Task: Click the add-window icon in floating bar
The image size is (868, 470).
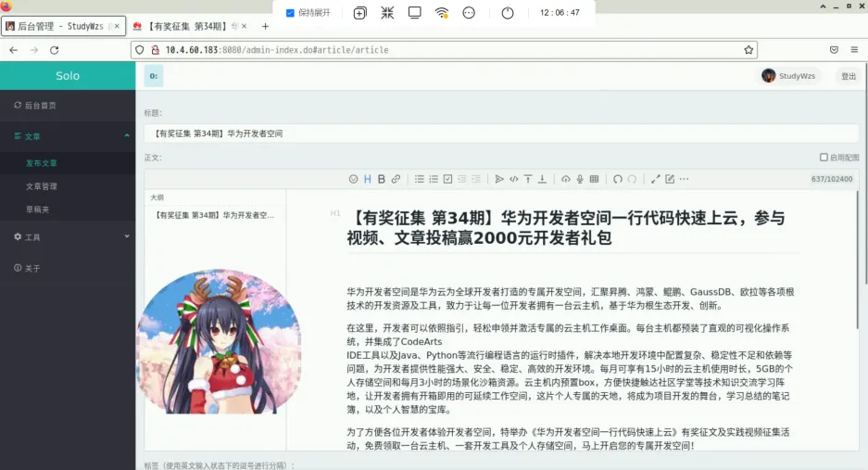Action: [359, 13]
